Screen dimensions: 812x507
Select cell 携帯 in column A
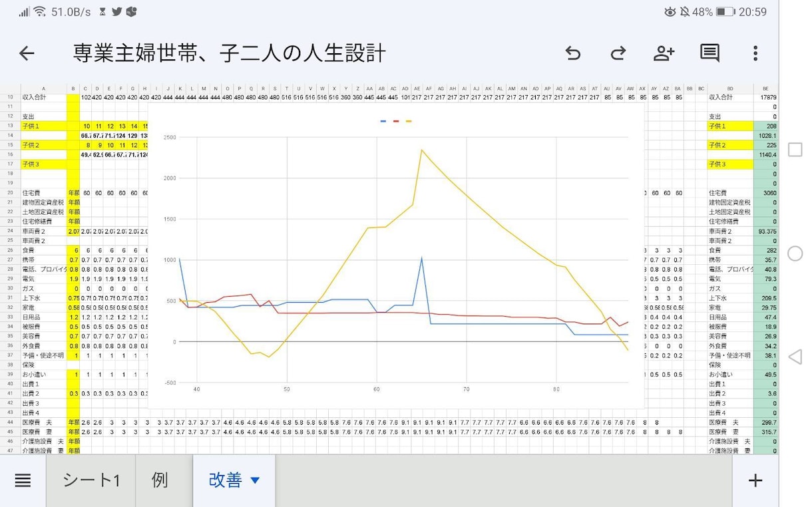pos(44,260)
